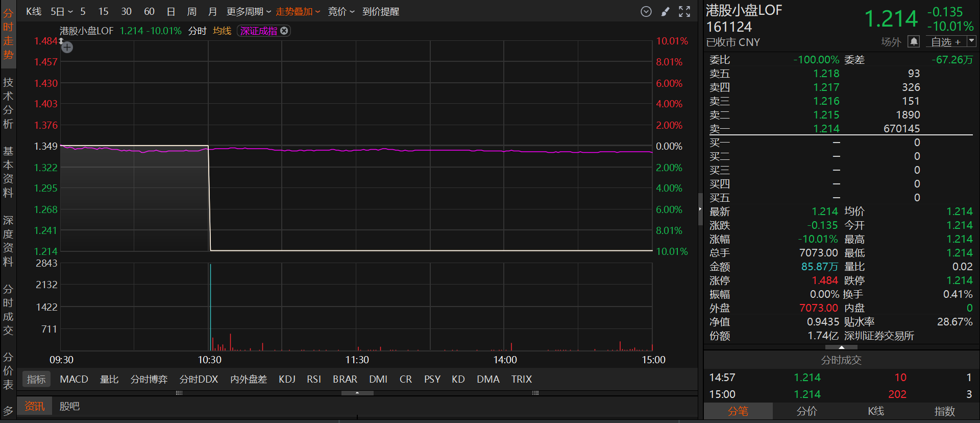Toggle the 指标 indicator button

click(x=36, y=379)
